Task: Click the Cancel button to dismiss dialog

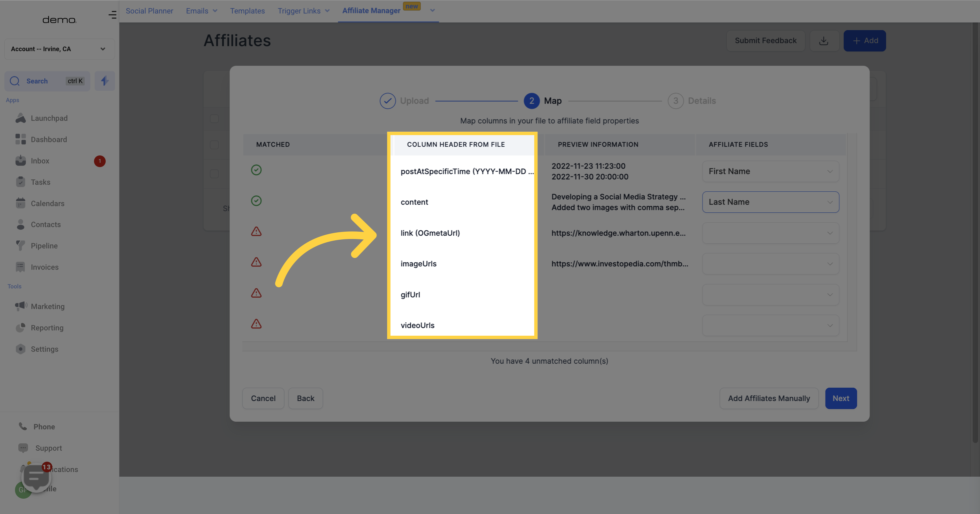Action: 263,398
